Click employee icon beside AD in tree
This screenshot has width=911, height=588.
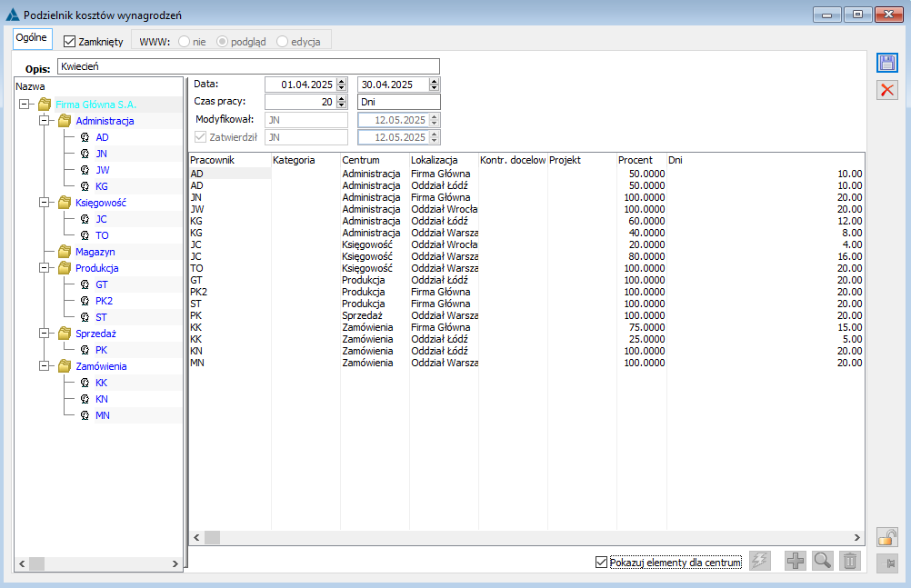click(x=85, y=137)
